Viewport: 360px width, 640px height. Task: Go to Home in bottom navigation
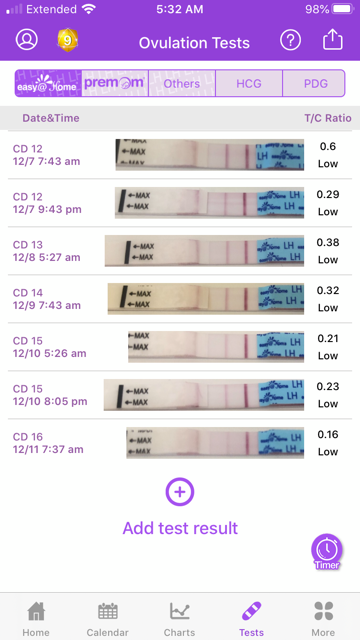pos(36,618)
